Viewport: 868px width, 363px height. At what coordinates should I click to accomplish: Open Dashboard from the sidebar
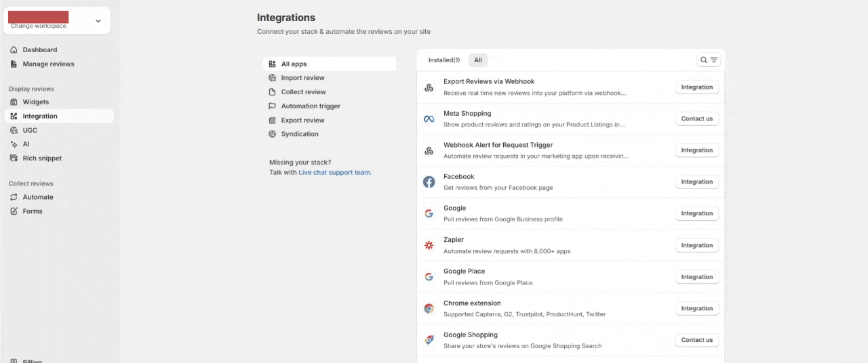click(39, 50)
